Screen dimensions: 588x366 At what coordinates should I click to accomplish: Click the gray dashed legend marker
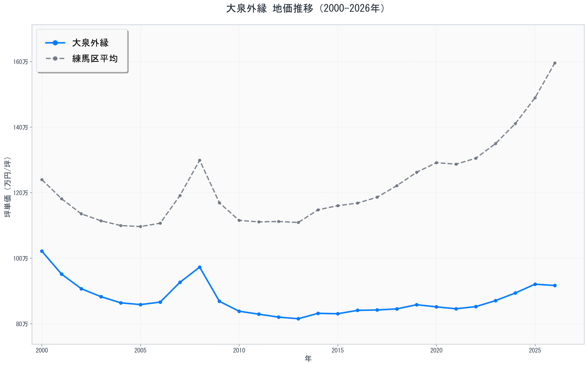click(55, 59)
